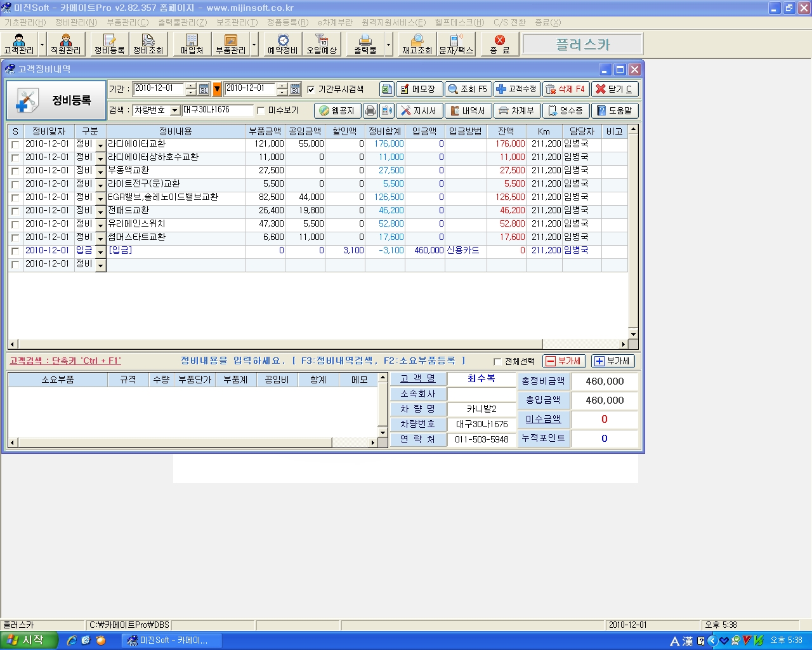This screenshot has height=650, width=812.
Task: Click the printer icon beside 웹공지
Action: [370, 110]
